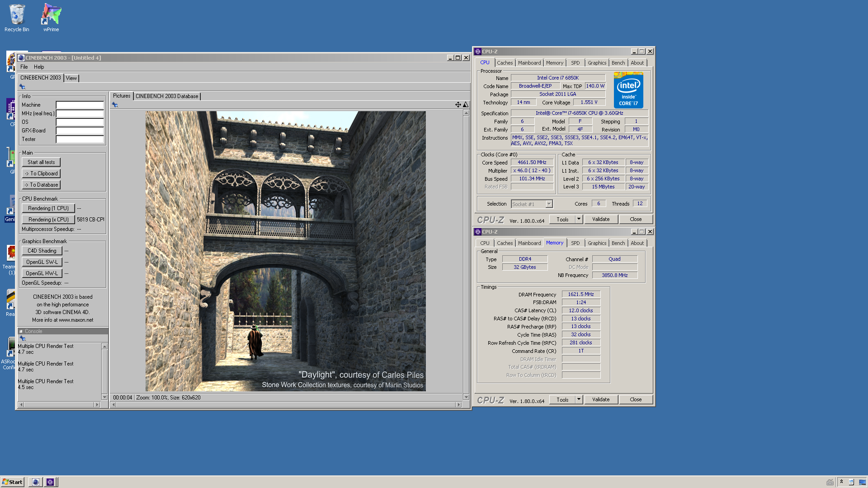Select the four-arrow move icon above the picture
The width and height of the screenshot is (868, 488).
coord(458,105)
